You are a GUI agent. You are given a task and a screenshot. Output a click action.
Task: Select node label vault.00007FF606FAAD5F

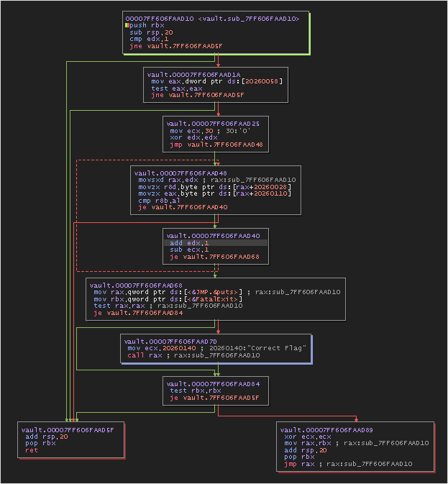pyautogui.click(x=68, y=430)
